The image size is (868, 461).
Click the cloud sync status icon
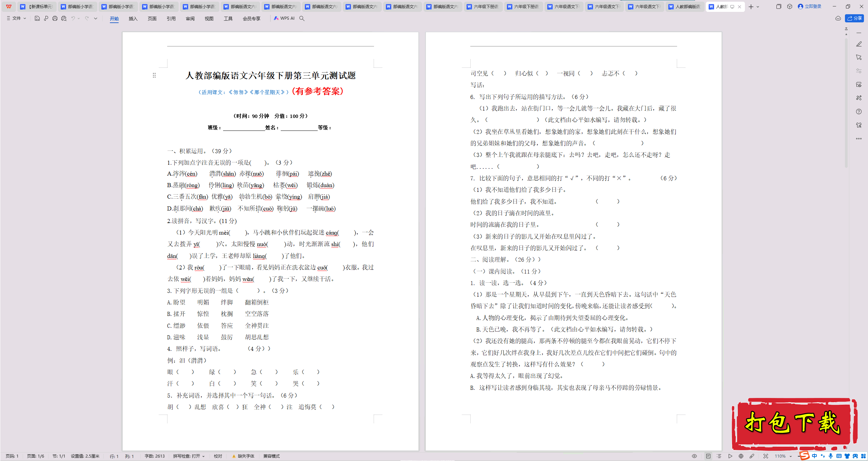(838, 18)
